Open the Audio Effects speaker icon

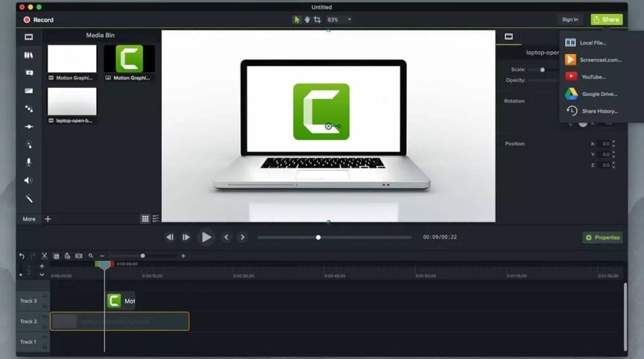pyautogui.click(x=28, y=180)
